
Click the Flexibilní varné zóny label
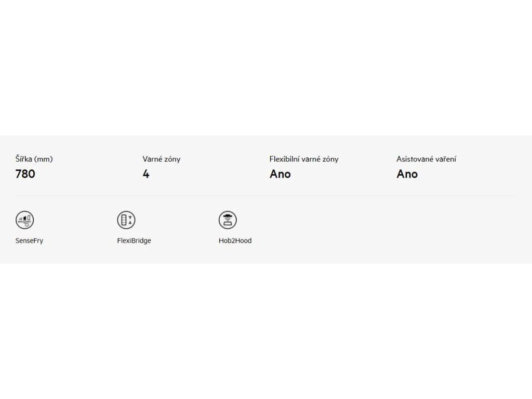(304, 159)
